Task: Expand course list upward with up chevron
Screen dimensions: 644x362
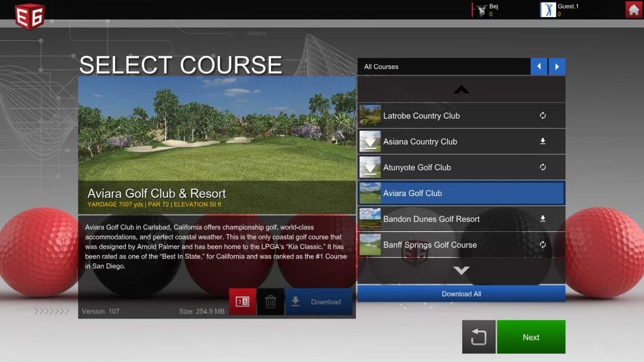Action: click(461, 89)
